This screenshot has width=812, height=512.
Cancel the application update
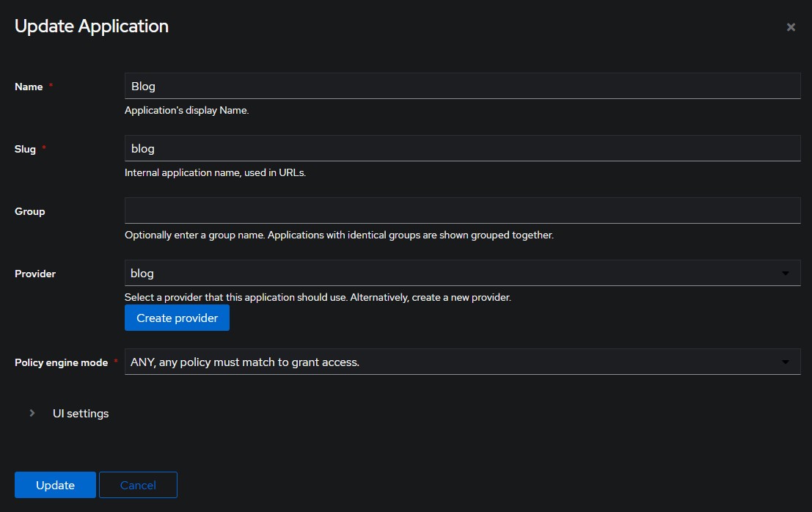point(138,485)
